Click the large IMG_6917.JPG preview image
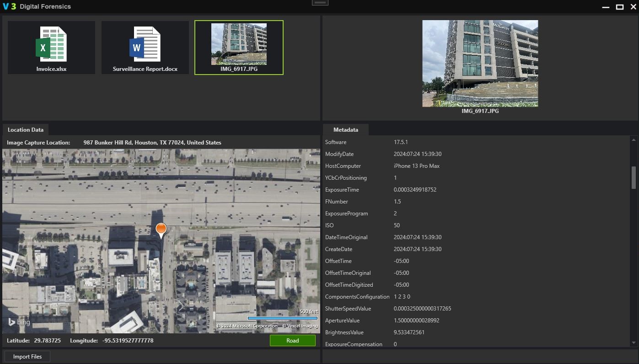639x364 pixels. pyautogui.click(x=480, y=64)
